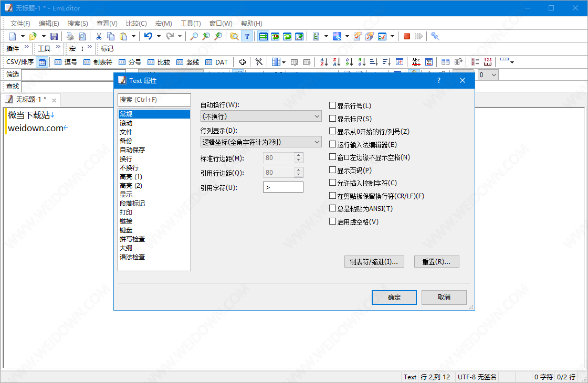The width and height of the screenshot is (588, 383).
Task: Open the dropdown arrow next to New file
Action: click(x=23, y=36)
